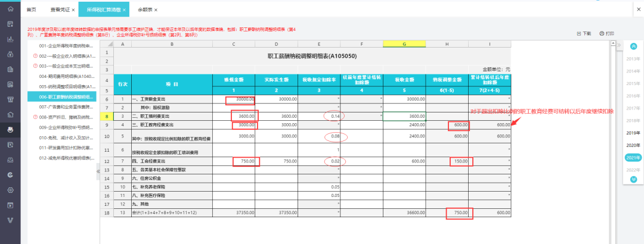This screenshot has height=244, width=644.
Task: Click the warning icon beside form 008
Action: click(35, 117)
